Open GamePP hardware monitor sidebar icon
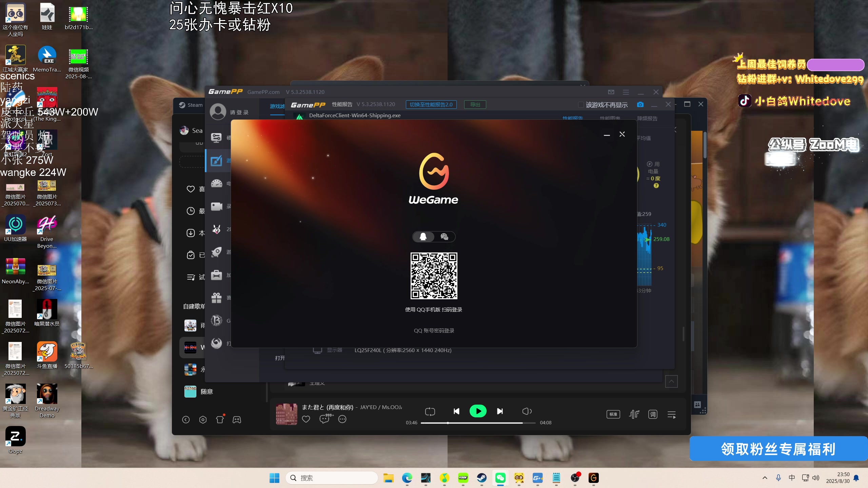The height and width of the screenshot is (488, 868). click(x=216, y=138)
